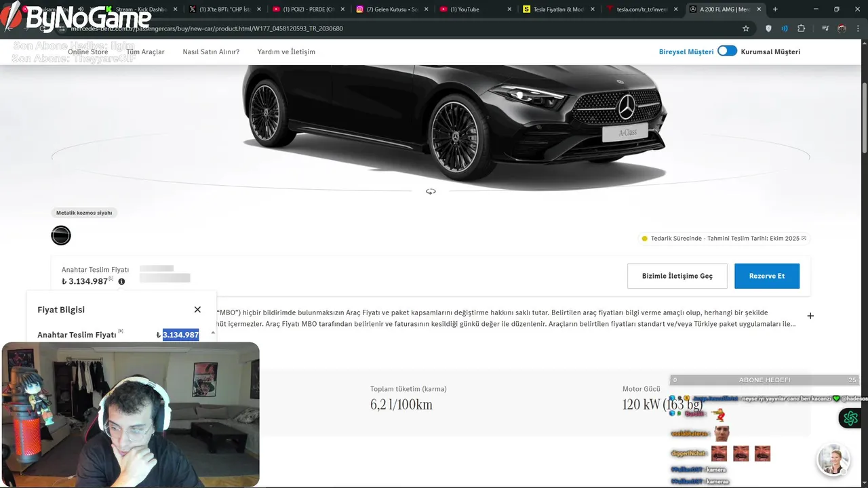
Task: Expand the disclaimer text with plus icon
Action: (x=810, y=316)
